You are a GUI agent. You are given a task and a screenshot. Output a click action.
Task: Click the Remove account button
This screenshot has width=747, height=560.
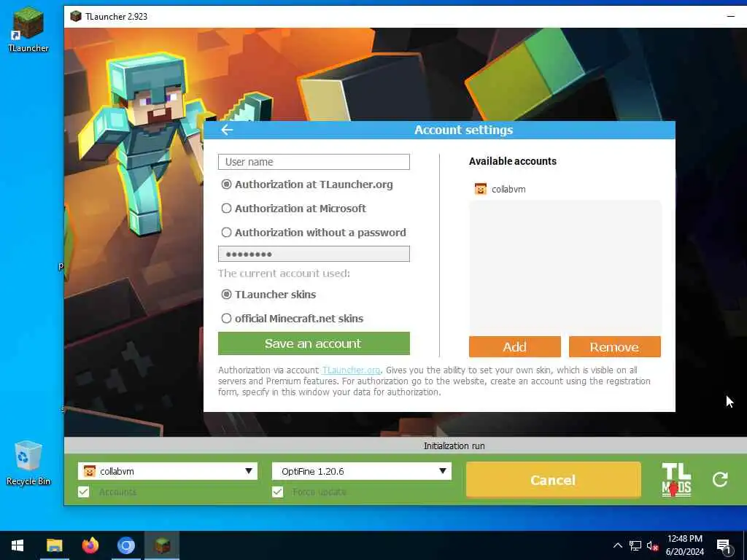click(614, 346)
